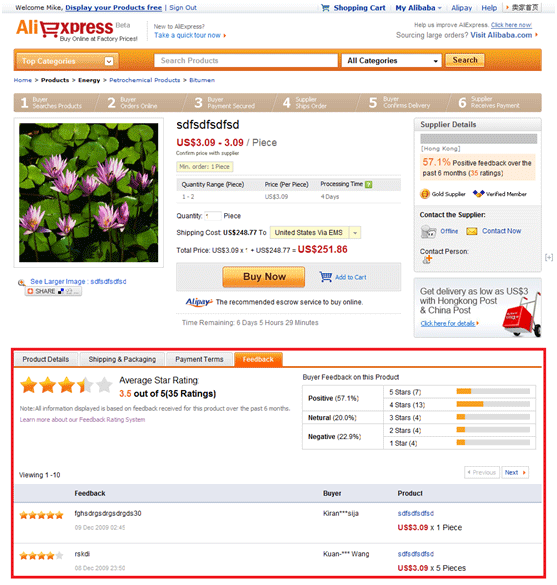Click the orange Buy Now button
557x585 pixels.
coord(264,277)
